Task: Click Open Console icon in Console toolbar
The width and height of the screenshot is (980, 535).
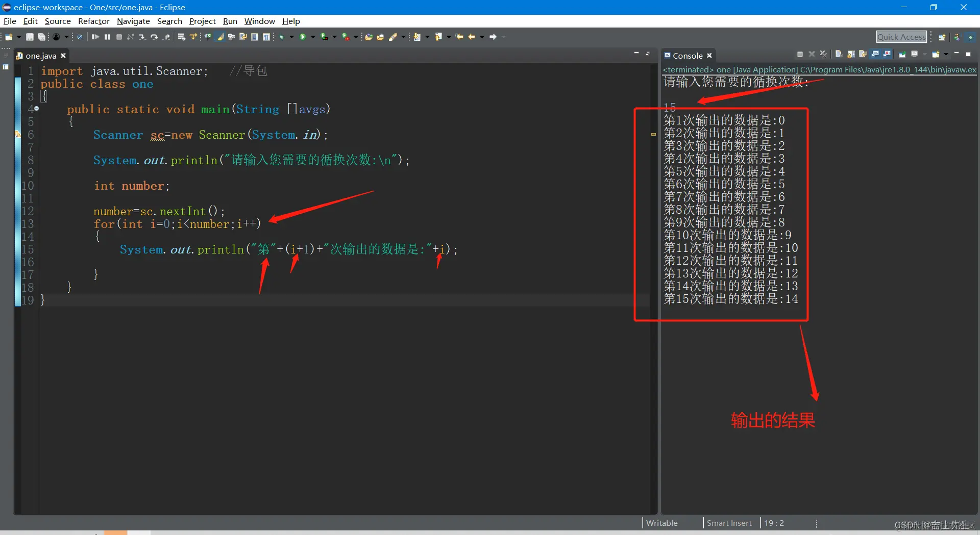Action: [x=936, y=54]
